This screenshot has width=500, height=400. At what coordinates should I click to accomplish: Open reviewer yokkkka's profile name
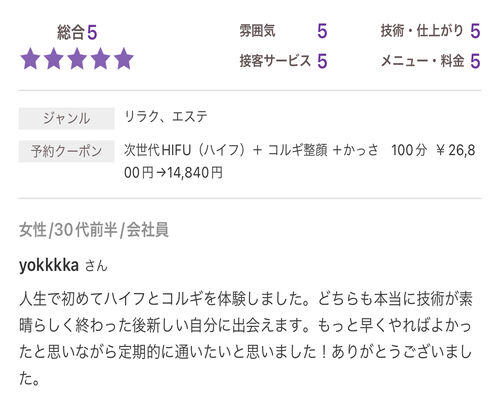click(x=49, y=266)
